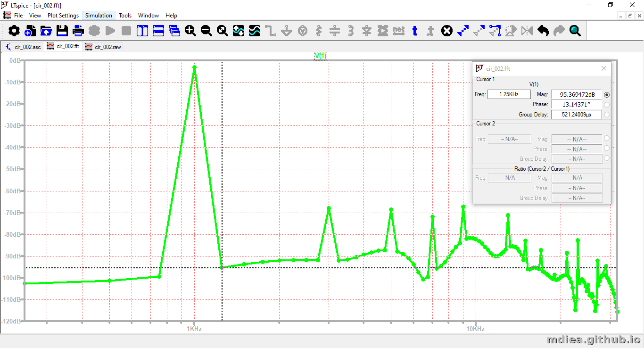Viewport: 644px width, 348px height.
Task: Restore the inner document window
Action: [x=630, y=16]
